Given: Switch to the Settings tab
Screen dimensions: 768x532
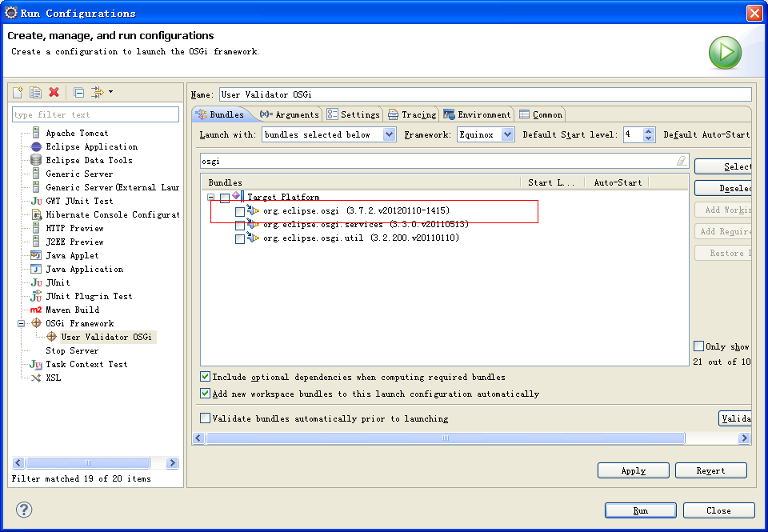Looking at the screenshot, I should coord(353,114).
